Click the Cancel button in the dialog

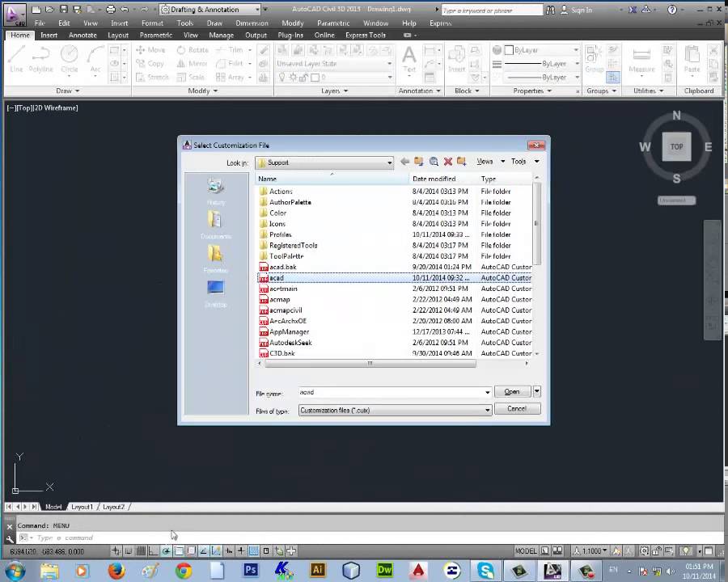point(517,408)
